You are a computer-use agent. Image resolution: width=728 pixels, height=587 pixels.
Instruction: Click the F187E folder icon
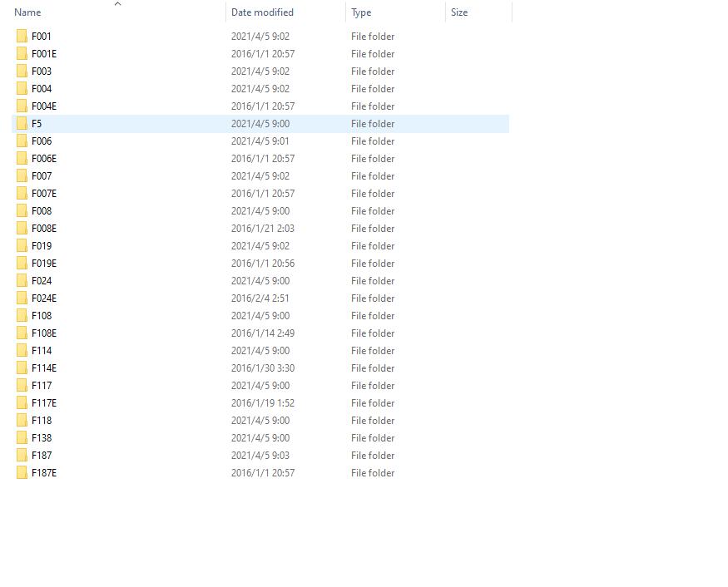[22, 473]
